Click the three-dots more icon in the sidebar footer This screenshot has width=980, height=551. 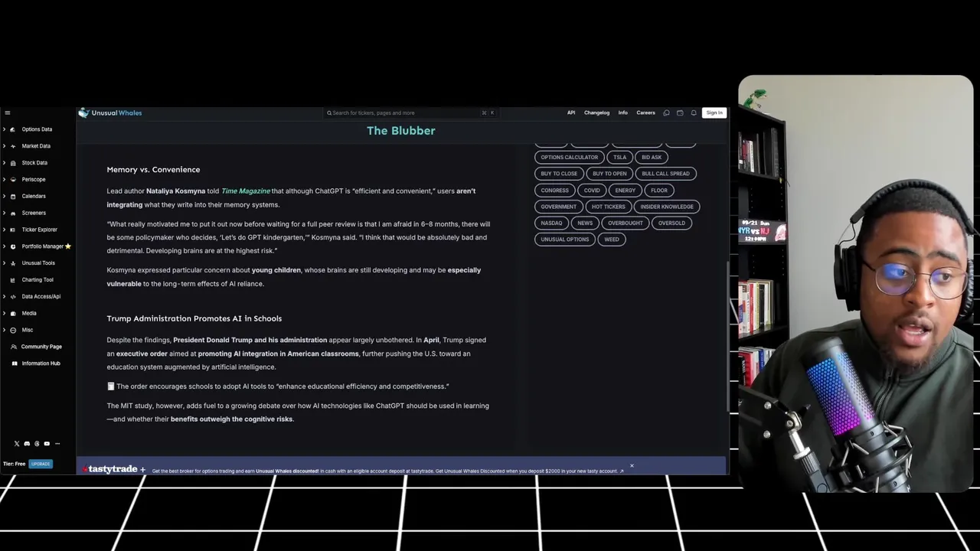57,444
